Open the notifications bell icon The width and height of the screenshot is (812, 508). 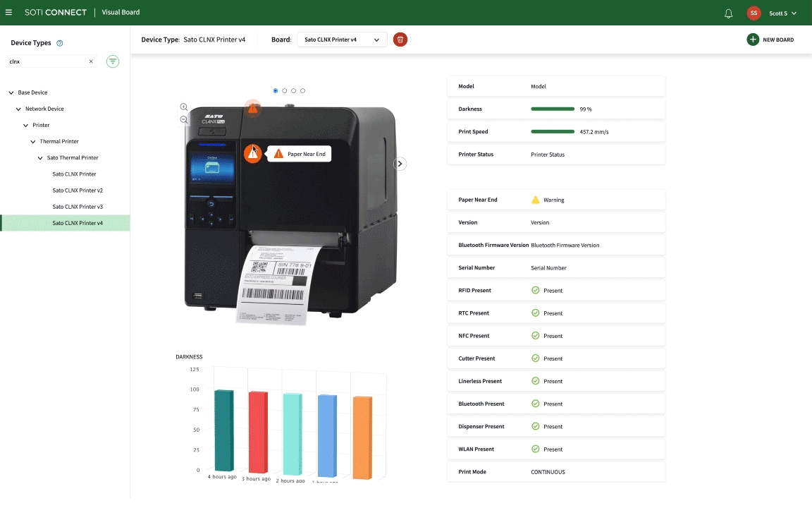(x=728, y=13)
